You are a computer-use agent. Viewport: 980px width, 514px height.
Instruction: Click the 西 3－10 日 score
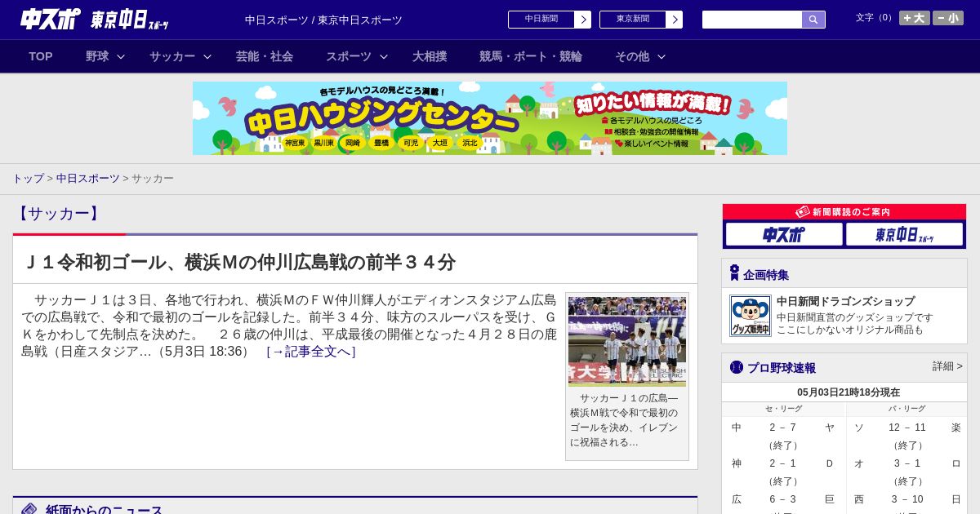coord(907,499)
